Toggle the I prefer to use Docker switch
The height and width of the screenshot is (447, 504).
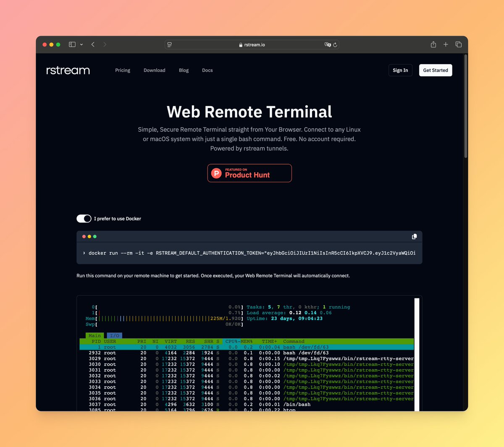[84, 219]
